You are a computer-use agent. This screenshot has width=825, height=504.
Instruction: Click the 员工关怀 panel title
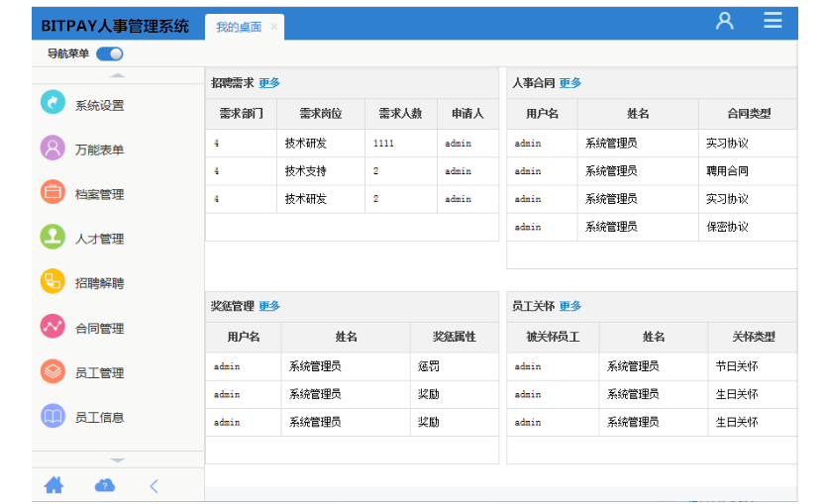[533, 306]
